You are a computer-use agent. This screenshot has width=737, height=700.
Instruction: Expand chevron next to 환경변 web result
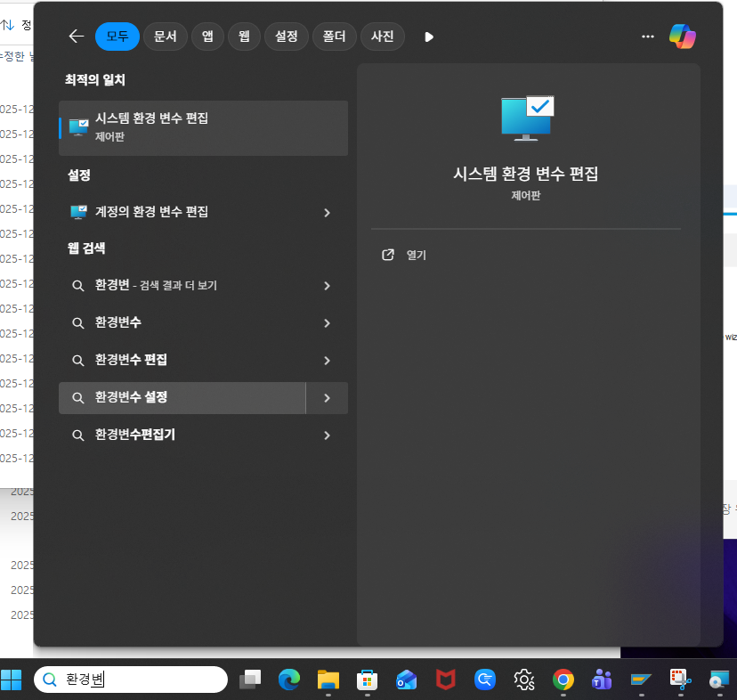click(328, 286)
